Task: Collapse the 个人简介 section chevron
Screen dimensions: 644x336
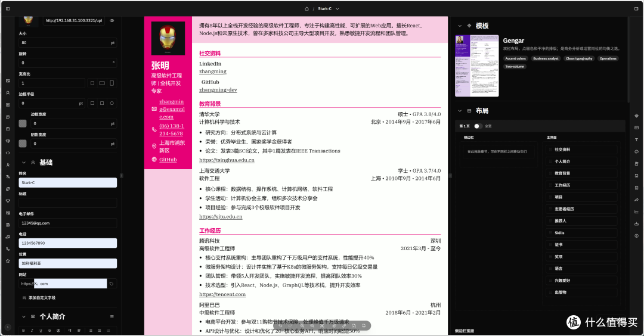Action: tap(23, 317)
